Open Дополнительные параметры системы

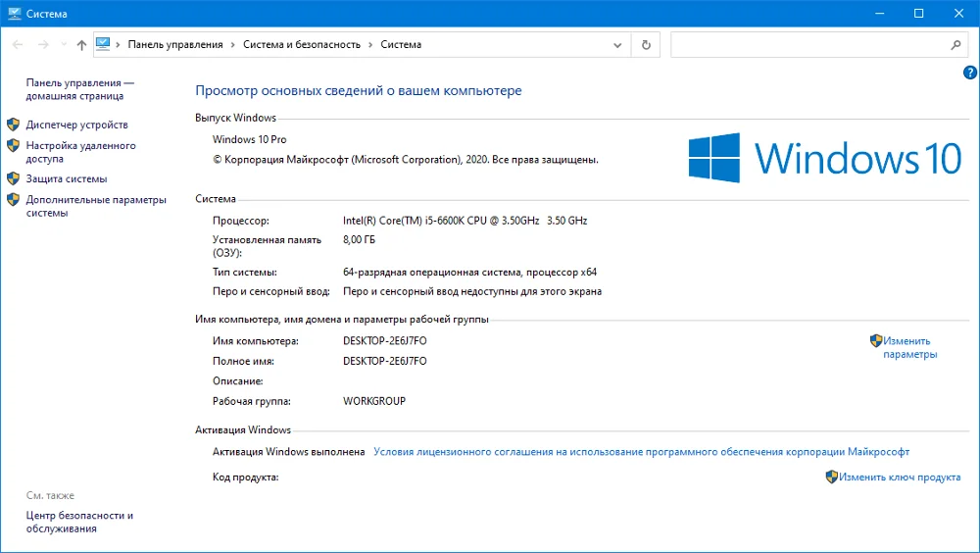pyautogui.click(x=96, y=206)
